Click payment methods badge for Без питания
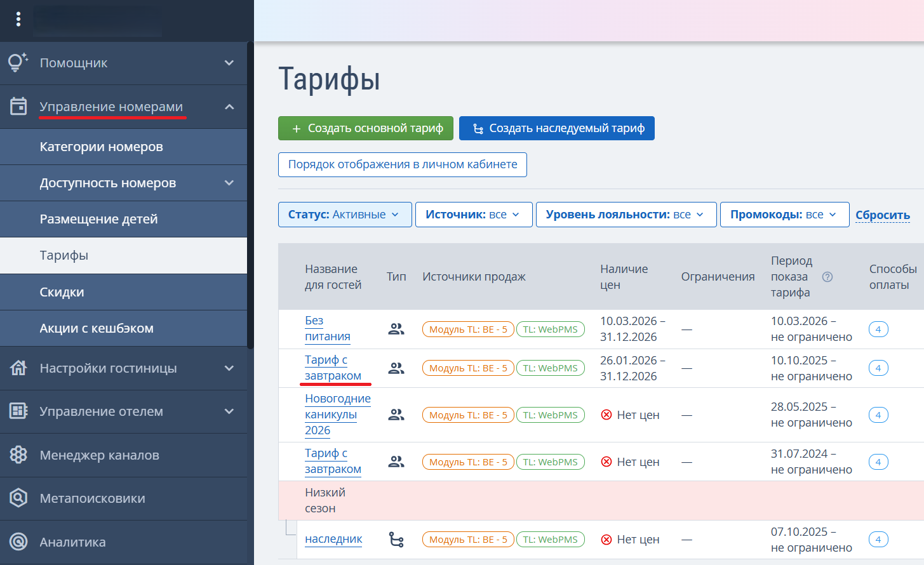The image size is (924, 565). coord(878,329)
